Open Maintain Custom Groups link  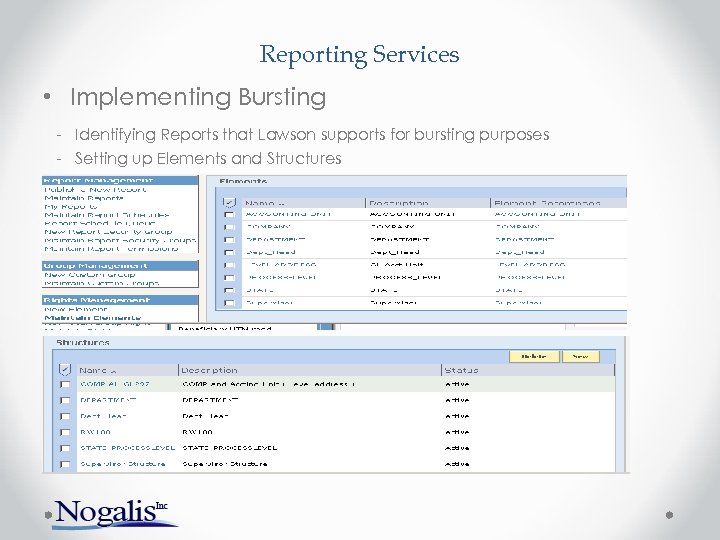click(101, 283)
